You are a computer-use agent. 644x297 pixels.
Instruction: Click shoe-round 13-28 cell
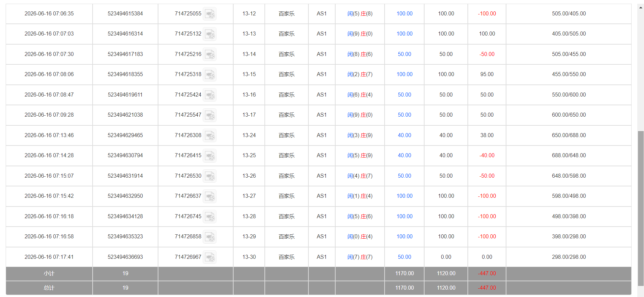tap(249, 217)
